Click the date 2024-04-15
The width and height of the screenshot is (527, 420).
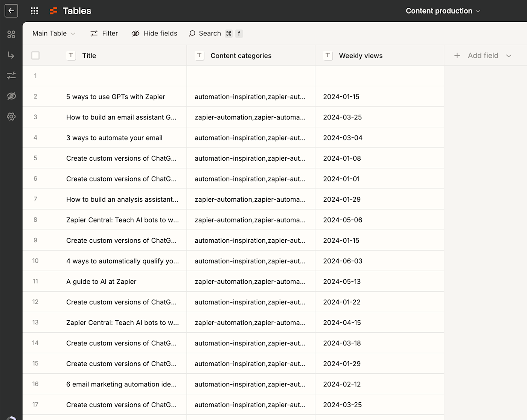tap(342, 323)
